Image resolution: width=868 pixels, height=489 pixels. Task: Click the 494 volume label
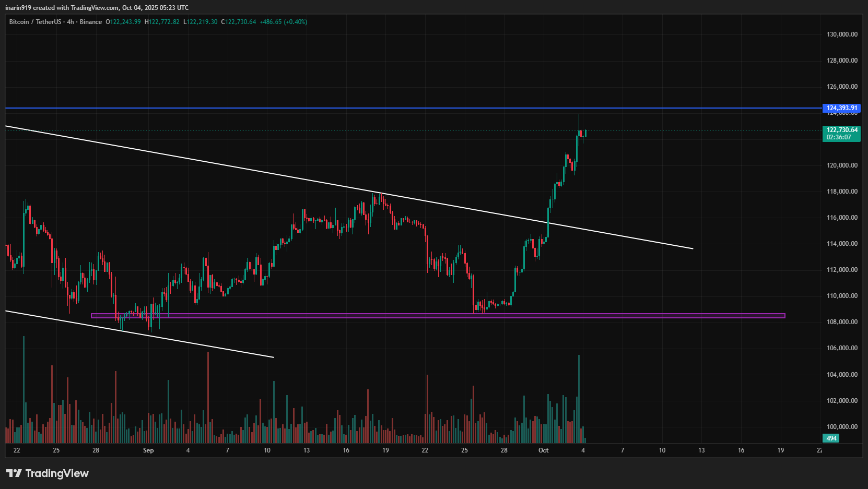831,438
